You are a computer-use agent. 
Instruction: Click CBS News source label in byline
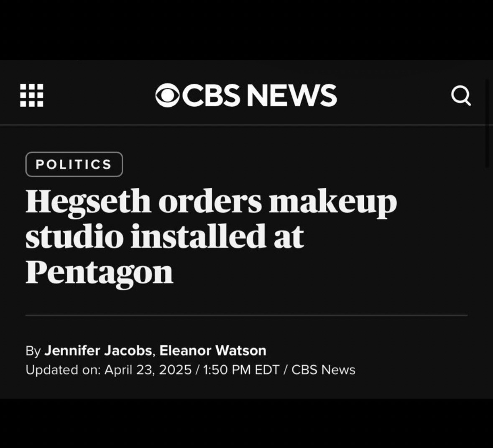click(x=323, y=370)
